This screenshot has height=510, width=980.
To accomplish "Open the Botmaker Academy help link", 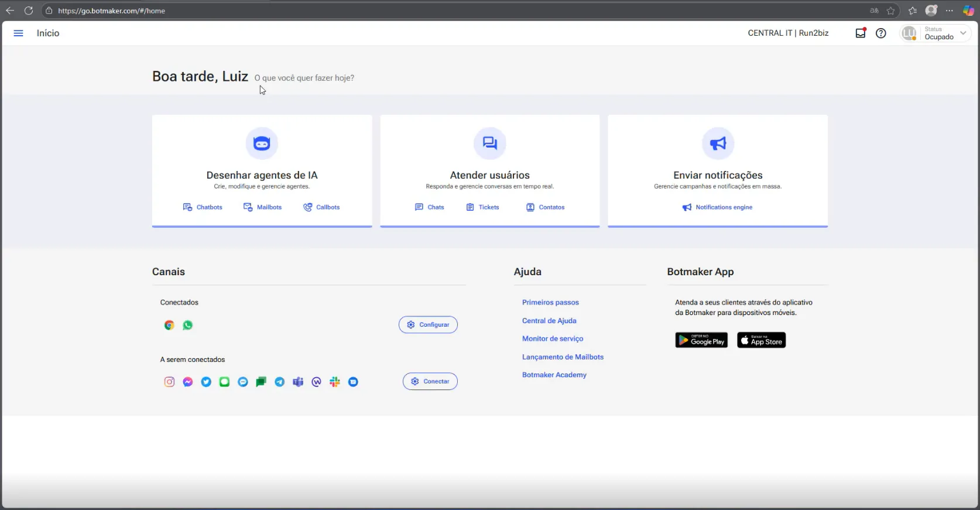I will pyautogui.click(x=554, y=375).
